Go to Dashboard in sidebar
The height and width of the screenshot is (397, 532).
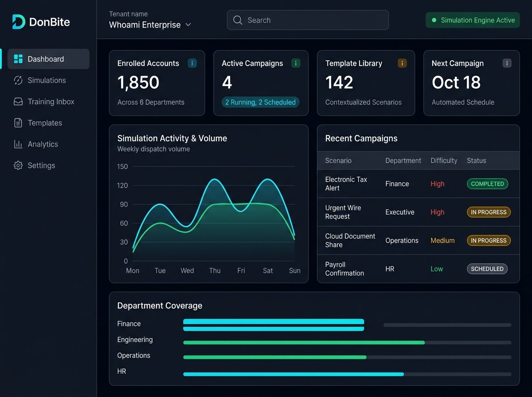click(48, 59)
